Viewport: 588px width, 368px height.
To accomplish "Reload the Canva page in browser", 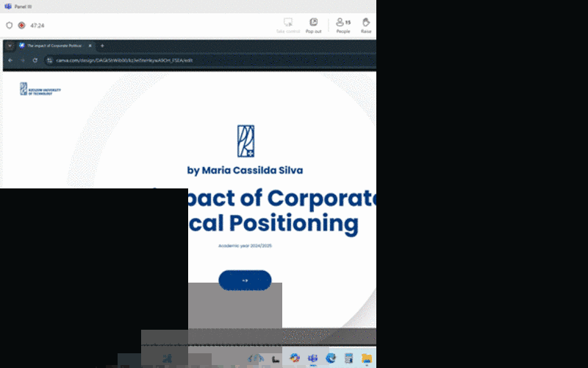I will pyautogui.click(x=35, y=60).
